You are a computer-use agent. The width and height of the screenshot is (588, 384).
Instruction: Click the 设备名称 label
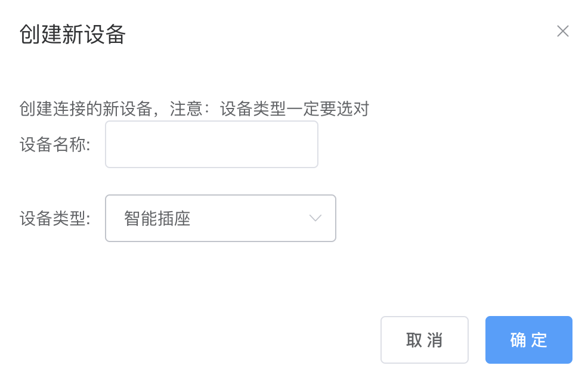[55, 144]
